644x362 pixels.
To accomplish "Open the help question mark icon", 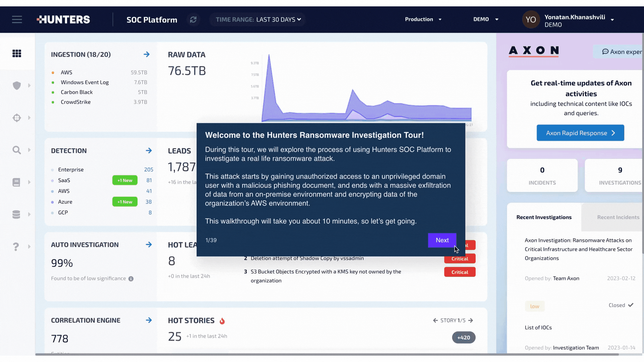I will (16, 247).
